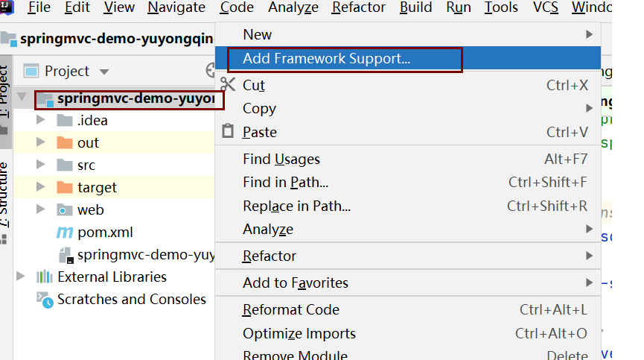
Task: Click the Maven pom.xml file icon
Action: coord(65,233)
